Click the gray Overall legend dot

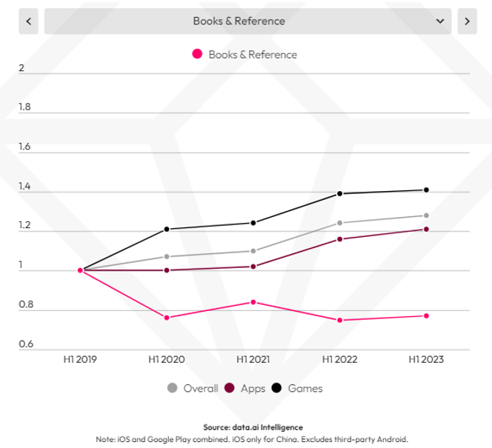click(x=173, y=388)
